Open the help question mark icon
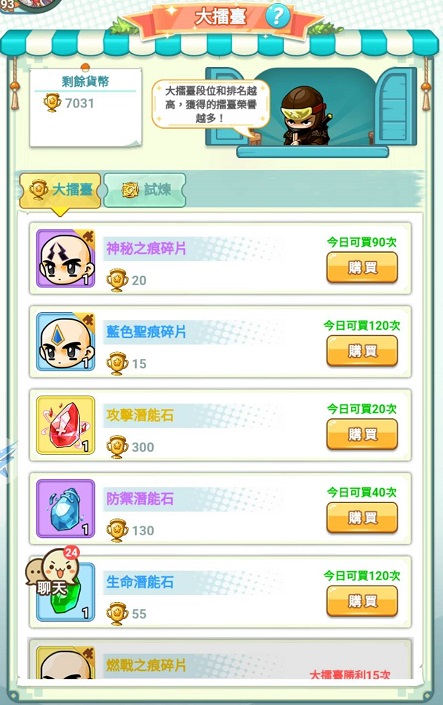Image resolution: width=443 pixels, height=705 pixels. pyautogui.click(x=277, y=16)
